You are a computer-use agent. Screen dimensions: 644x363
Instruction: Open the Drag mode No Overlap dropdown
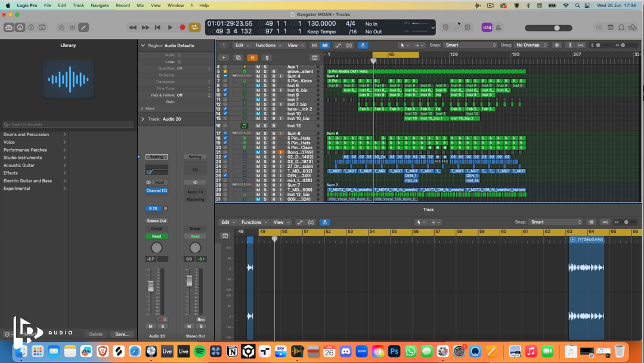point(531,45)
